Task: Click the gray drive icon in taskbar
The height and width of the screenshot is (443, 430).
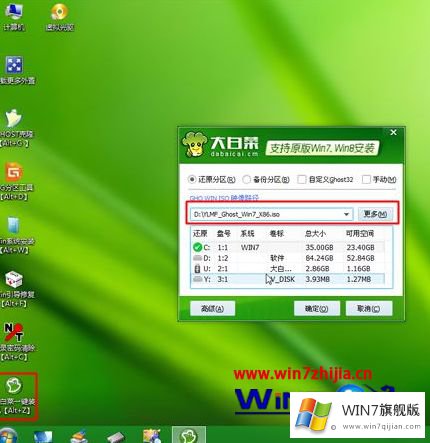Action: (116, 436)
